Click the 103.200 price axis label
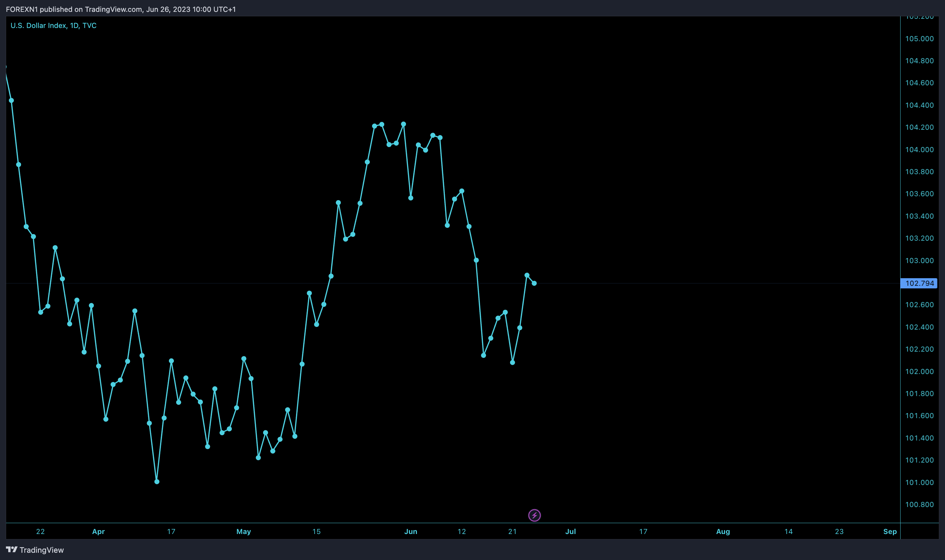This screenshot has height=560, width=945. point(919,238)
